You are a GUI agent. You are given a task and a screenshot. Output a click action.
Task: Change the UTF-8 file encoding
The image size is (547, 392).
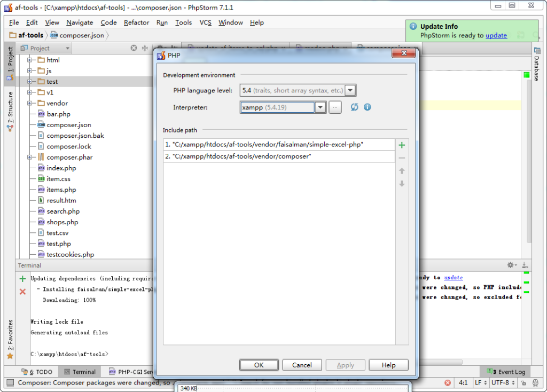pos(503,383)
